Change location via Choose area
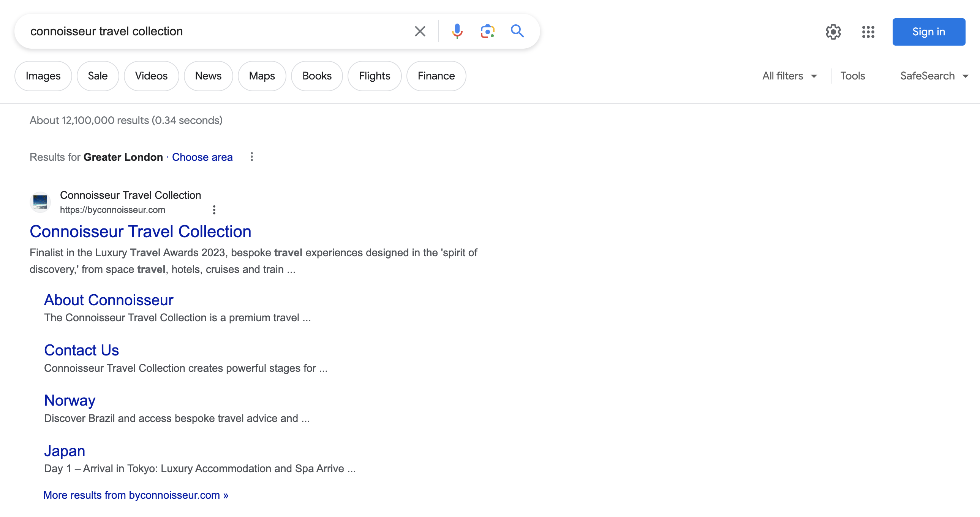Image resolution: width=980 pixels, height=517 pixels. click(x=202, y=157)
